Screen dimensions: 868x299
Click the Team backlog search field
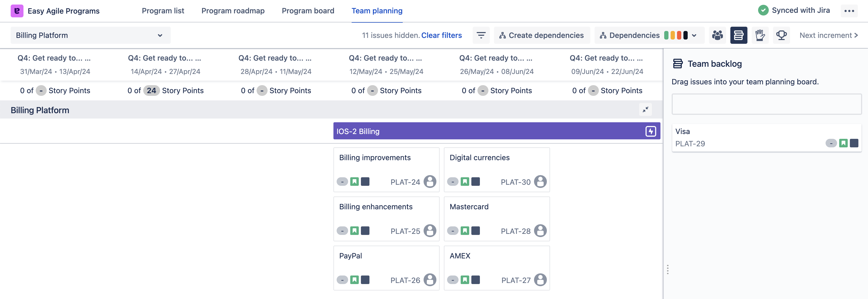click(x=766, y=104)
